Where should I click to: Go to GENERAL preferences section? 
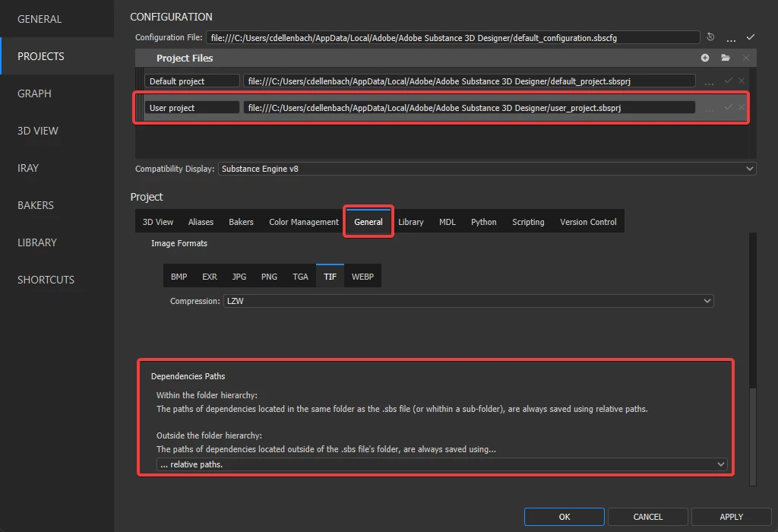click(57, 19)
